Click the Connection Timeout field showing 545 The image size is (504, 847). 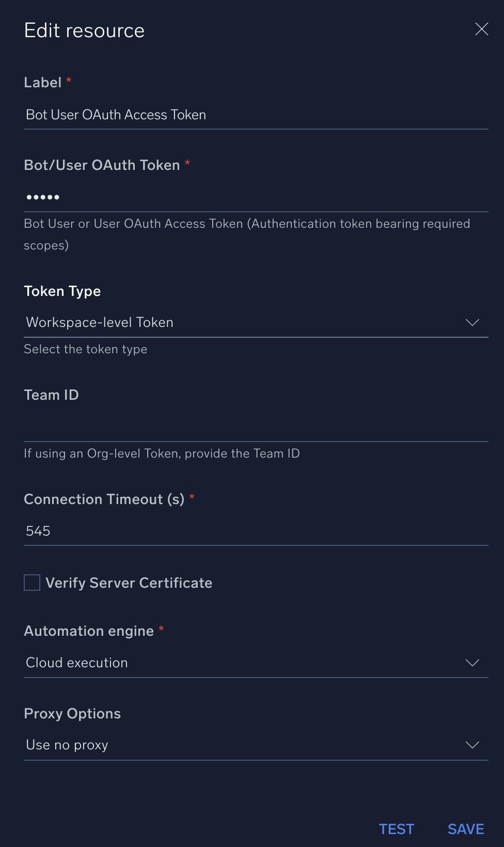pyautogui.click(x=256, y=531)
